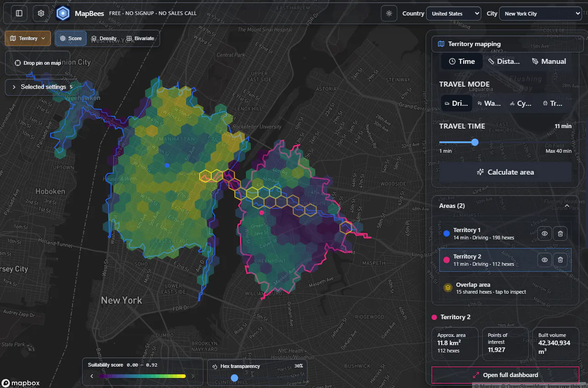Inspect the Overlap area entry
This screenshot has height=388, width=588.
[505, 288]
